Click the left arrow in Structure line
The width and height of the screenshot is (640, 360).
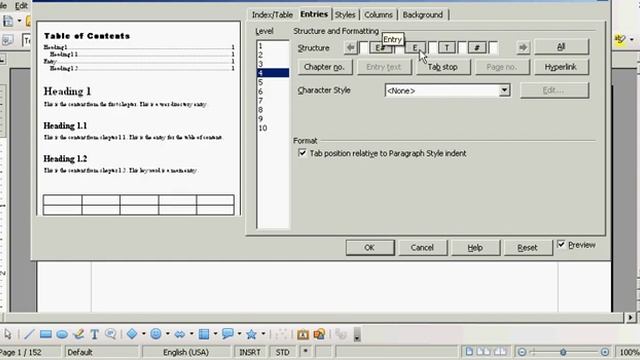point(351,48)
